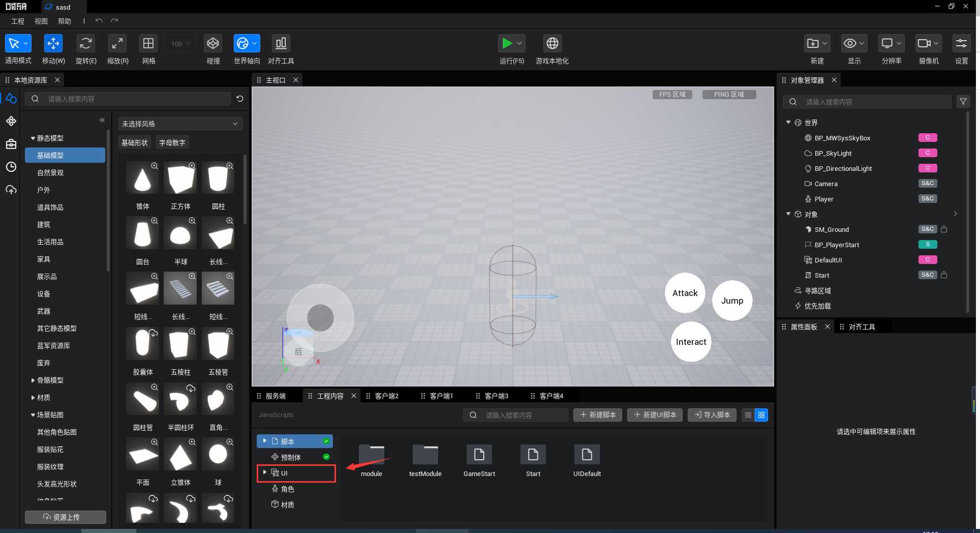This screenshot has width=980, height=533.
Task: Activate the 移动(W) move tool
Action: [x=53, y=44]
